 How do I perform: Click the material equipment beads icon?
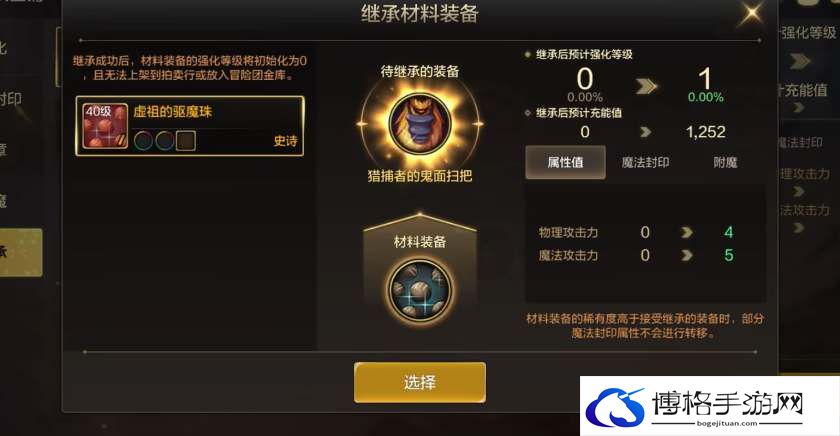pyautogui.click(x=419, y=291)
